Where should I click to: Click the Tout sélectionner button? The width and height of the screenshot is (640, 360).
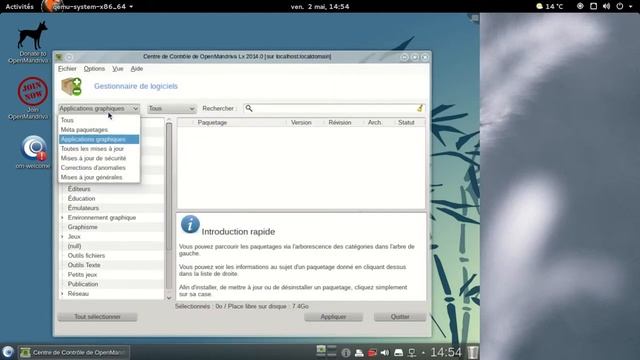(97, 317)
